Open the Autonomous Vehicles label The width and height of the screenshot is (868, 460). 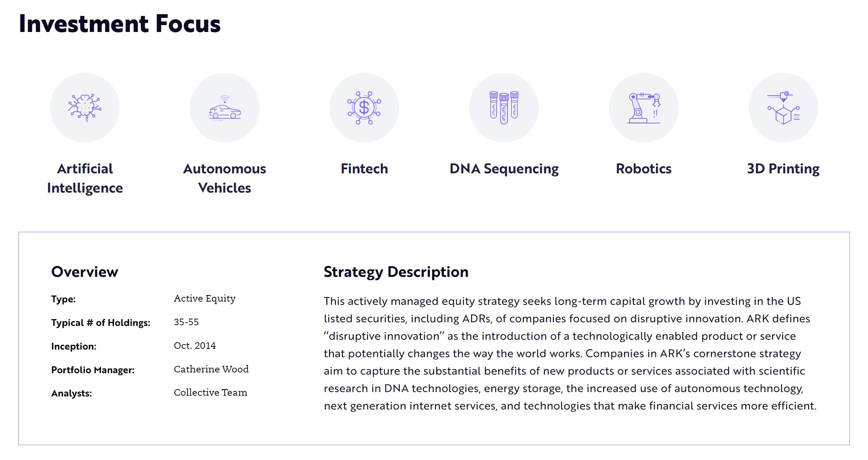coord(225,178)
